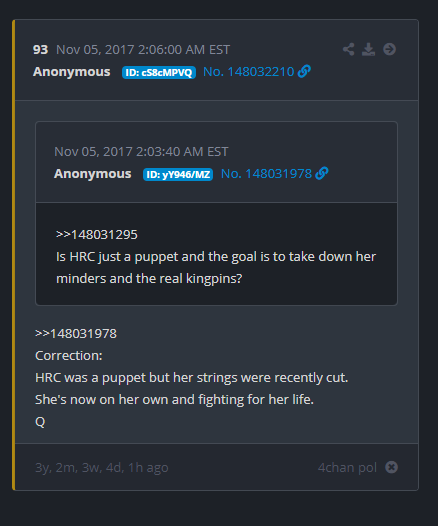Click the 4chan pol source label
Image resolution: width=438 pixels, height=526 pixels.
pyautogui.click(x=347, y=467)
